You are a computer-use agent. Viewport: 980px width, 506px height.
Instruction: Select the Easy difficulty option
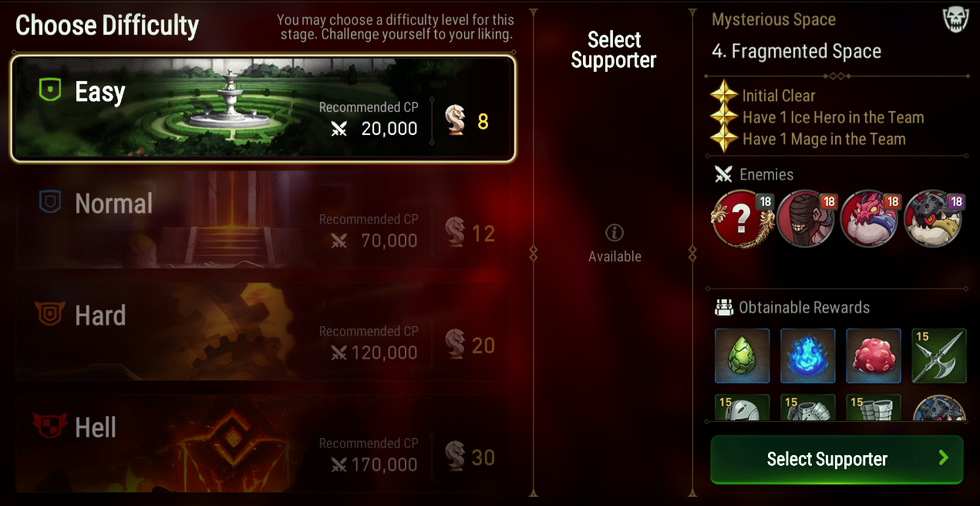(262, 108)
